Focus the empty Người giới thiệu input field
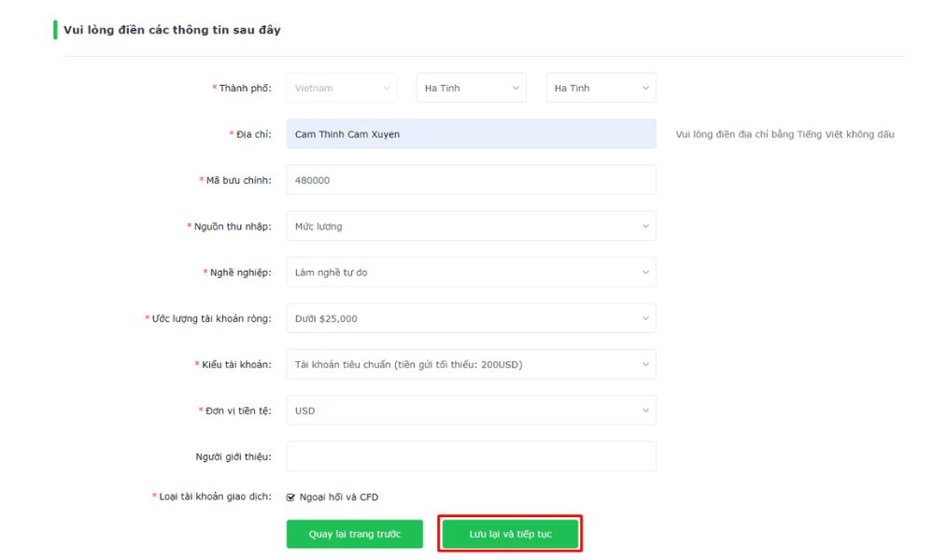This screenshot has width=934, height=560. (471, 456)
